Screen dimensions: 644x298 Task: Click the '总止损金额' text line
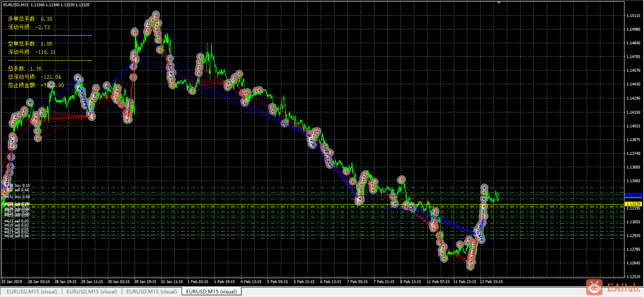point(36,85)
